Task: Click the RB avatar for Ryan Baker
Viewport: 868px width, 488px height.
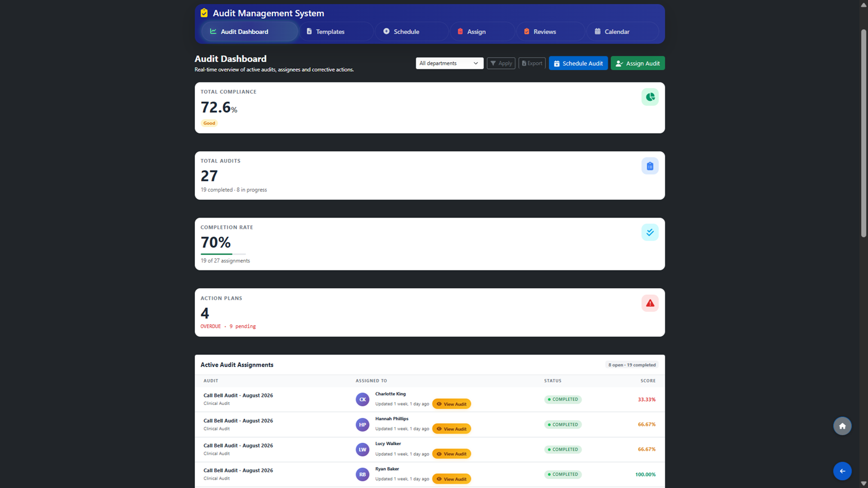Action: click(x=362, y=474)
